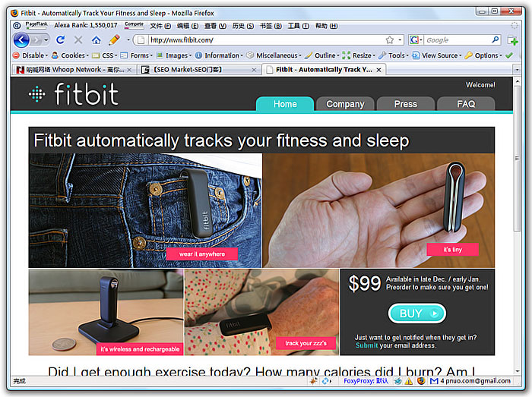Viewport: 532px width, 397px height.
Task: Click the BUY button
Action: 416,314
